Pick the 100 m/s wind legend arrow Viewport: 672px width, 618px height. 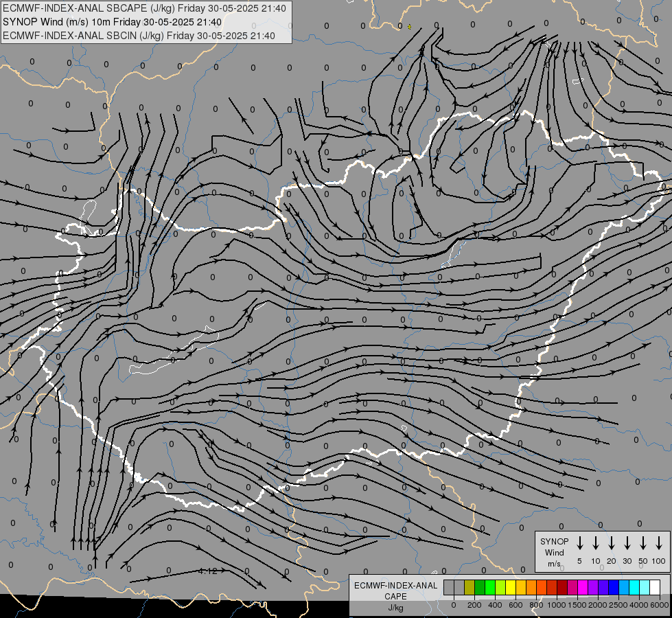pyautogui.click(x=659, y=543)
